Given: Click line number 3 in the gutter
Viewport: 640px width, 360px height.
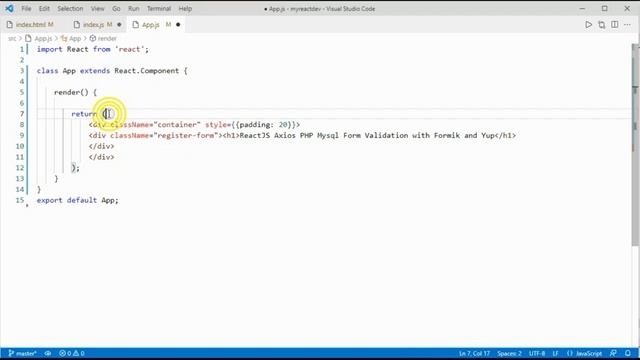Looking at the screenshot, I should point(22,71).
